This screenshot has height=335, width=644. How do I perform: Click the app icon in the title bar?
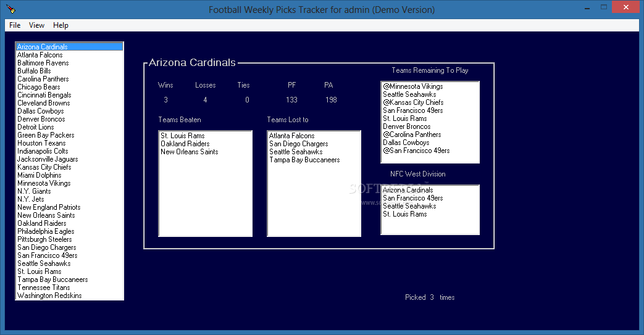point(10,9)
